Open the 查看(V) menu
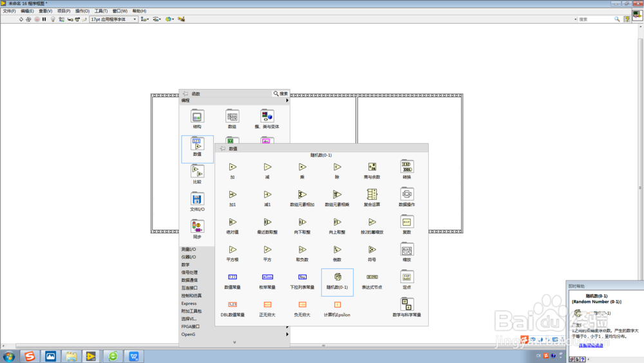The height and width of the screenshot is (363, 644). [x=45, y=11]
